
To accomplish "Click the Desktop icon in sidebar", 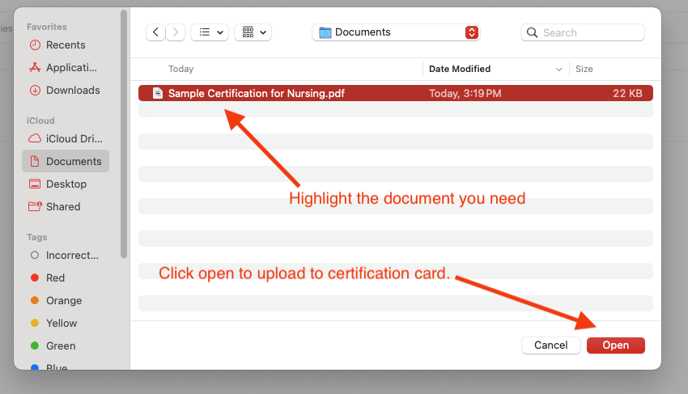I will point(35,184).
